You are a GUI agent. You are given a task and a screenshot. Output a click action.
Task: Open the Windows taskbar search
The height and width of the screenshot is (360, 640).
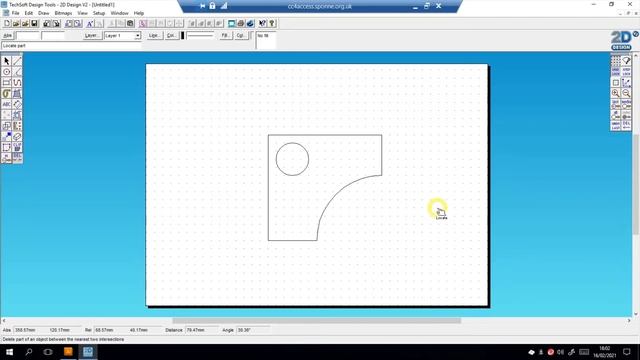pyautogui.click(x=29, y=352)
